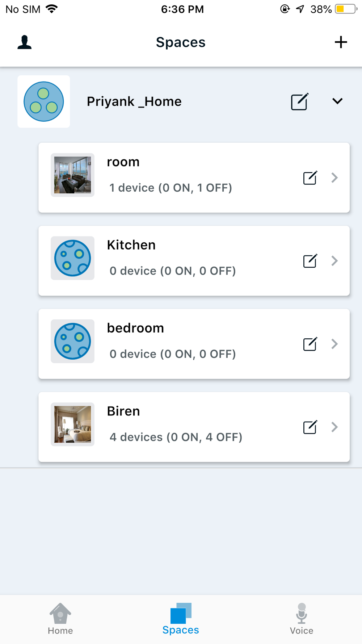
Task: Edit the Kitchen entry
Action: [x=310, y=261]
